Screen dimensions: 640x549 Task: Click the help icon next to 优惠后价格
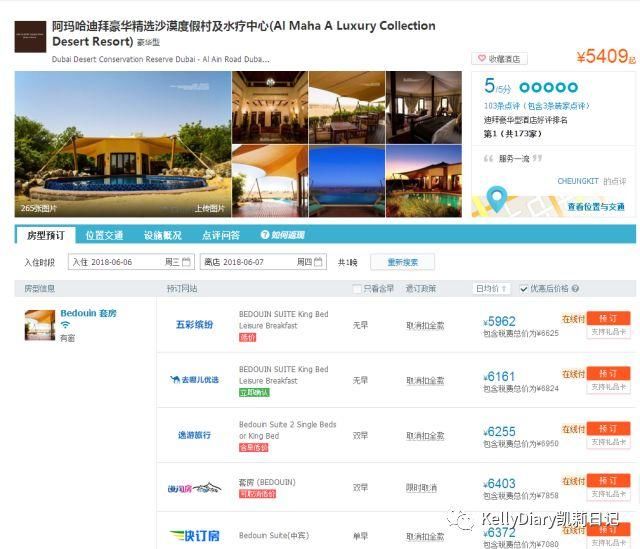[x=575, y=289]
